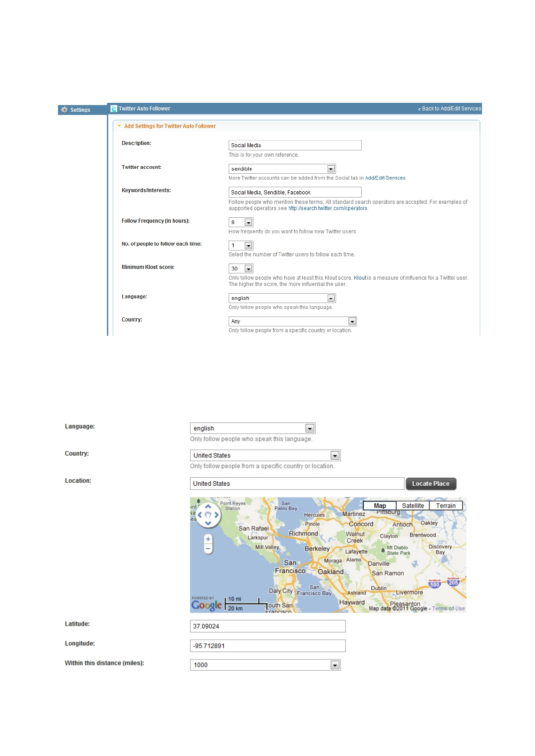Pan the map up with arrow
This screenshot has width=535, height=756.
208,507
